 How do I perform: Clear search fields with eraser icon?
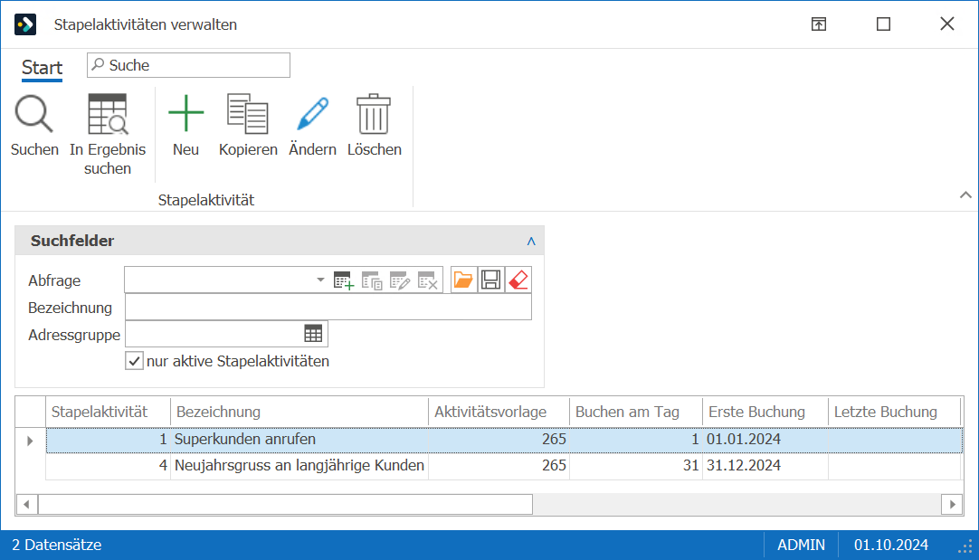pos(518,280)
